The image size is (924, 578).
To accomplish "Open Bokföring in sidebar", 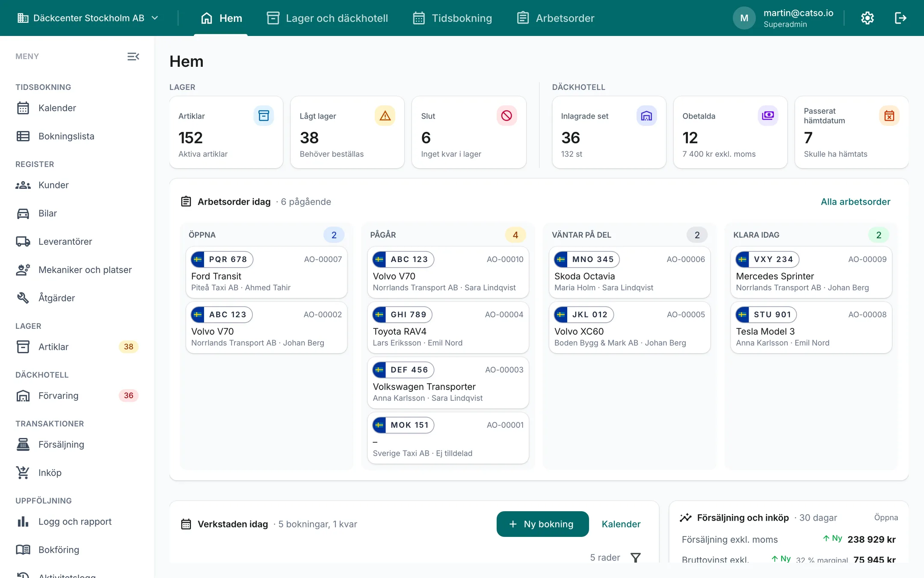I will pos(77,550).
